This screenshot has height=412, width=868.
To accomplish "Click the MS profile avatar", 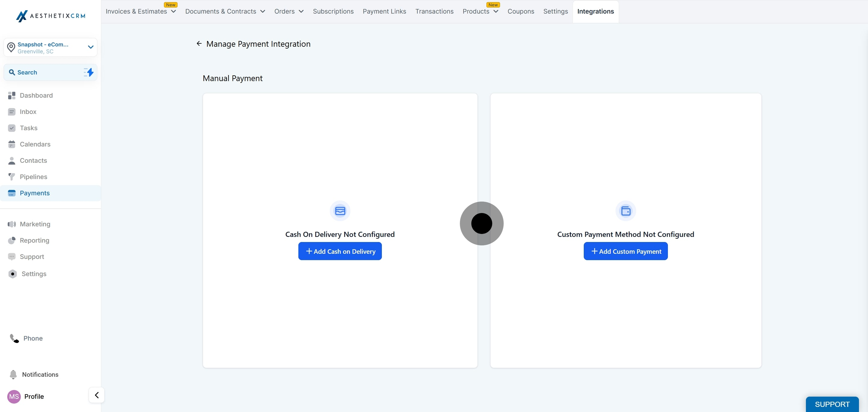I will tap(14, 397).
